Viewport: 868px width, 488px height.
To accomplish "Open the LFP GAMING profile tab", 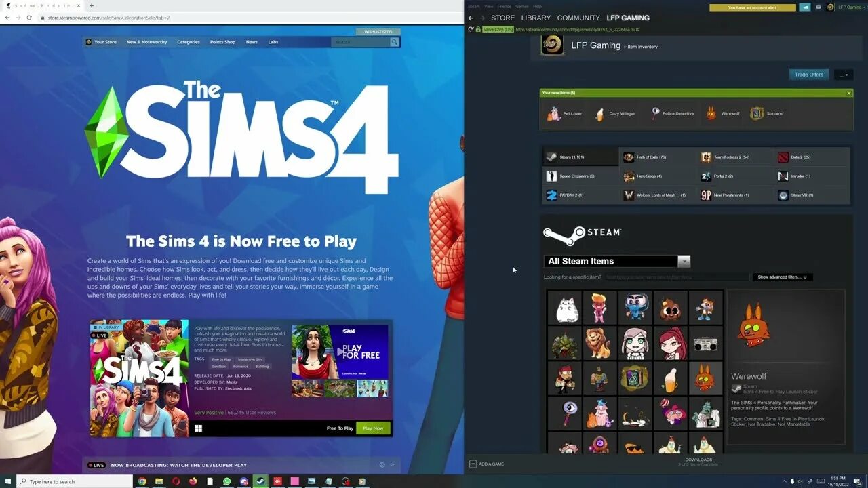I will (x=628, y=18).
